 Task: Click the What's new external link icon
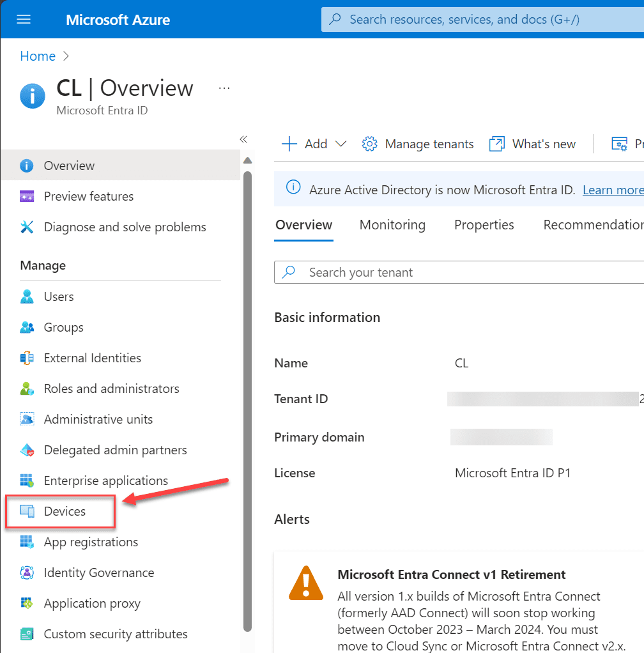496,144
